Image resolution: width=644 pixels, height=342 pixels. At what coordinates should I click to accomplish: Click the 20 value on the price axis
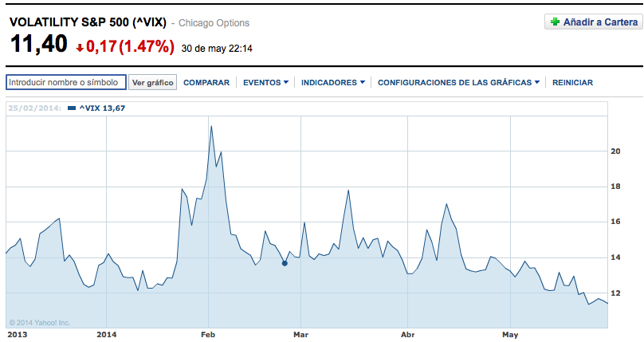pyautogui.click(x=615, y=151)
